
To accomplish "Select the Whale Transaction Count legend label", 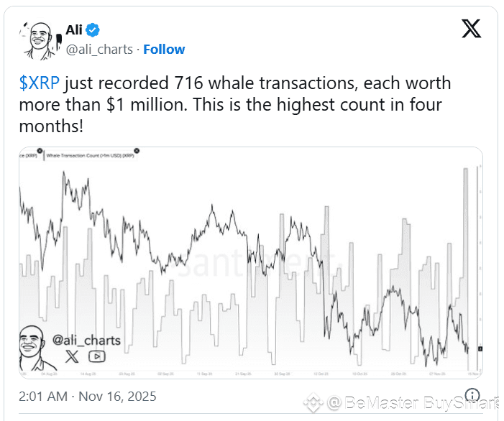I will (x=88, y=155).
